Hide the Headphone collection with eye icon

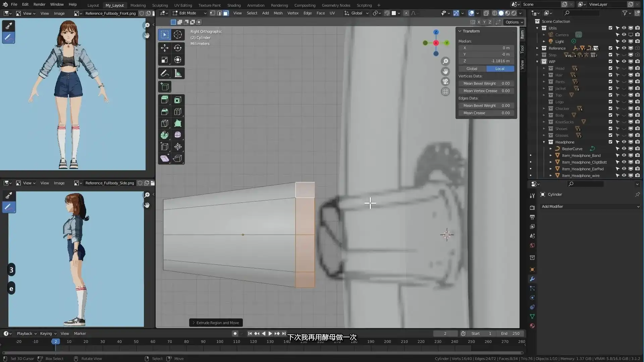[624, 142]
